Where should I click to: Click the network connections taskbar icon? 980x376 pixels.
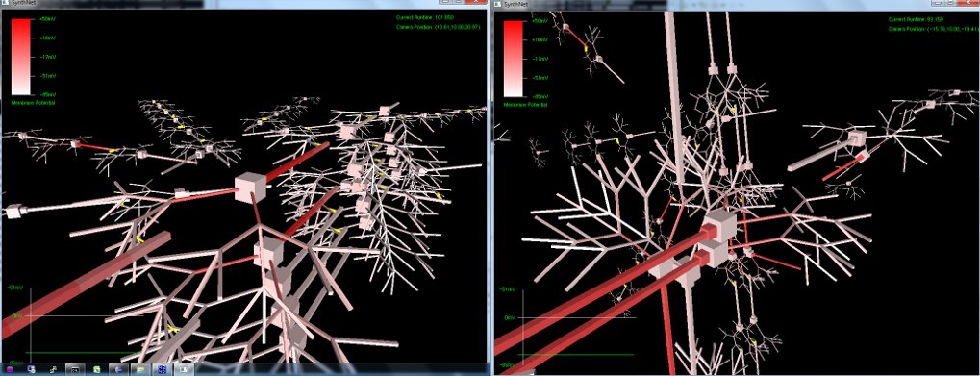point(53,370)
